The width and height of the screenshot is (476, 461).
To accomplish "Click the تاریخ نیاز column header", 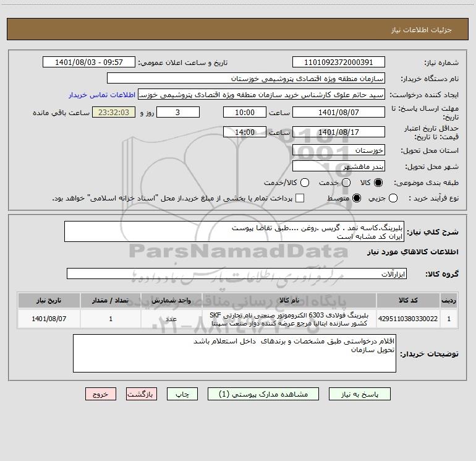I will [49, 300].
